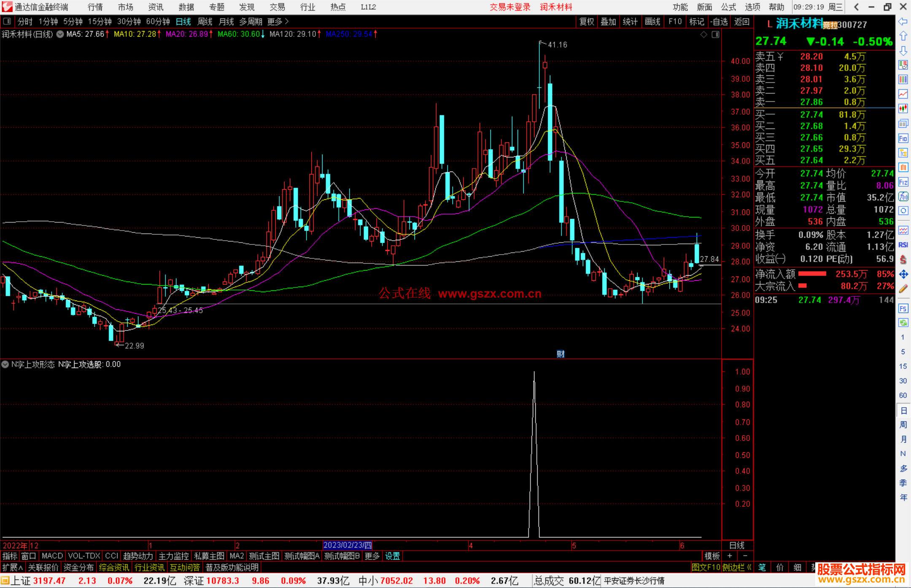Click the red line trend chart icon

click(903, 94)
